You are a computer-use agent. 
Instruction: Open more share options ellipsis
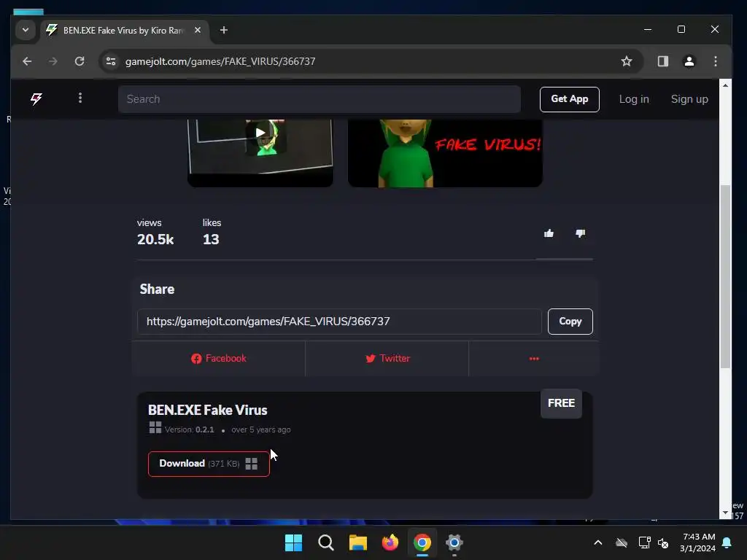(x=533, y=359)
